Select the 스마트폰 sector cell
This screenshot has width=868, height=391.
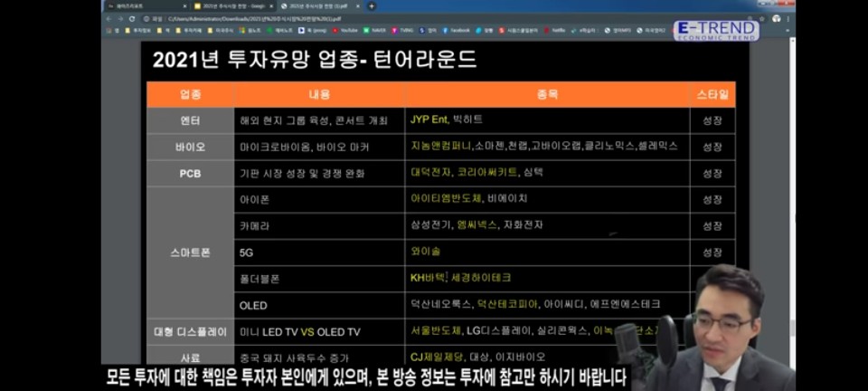(x=191, y=253)
